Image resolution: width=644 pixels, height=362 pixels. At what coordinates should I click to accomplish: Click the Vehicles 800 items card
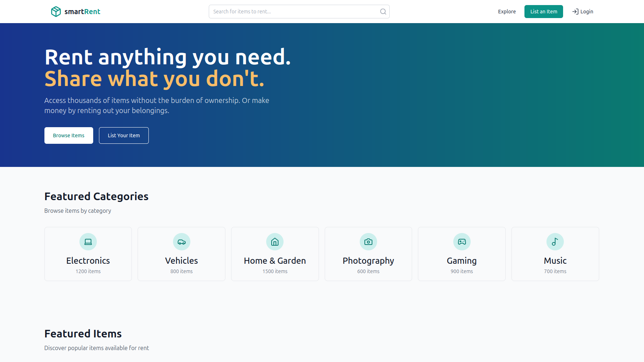(181, 254)
